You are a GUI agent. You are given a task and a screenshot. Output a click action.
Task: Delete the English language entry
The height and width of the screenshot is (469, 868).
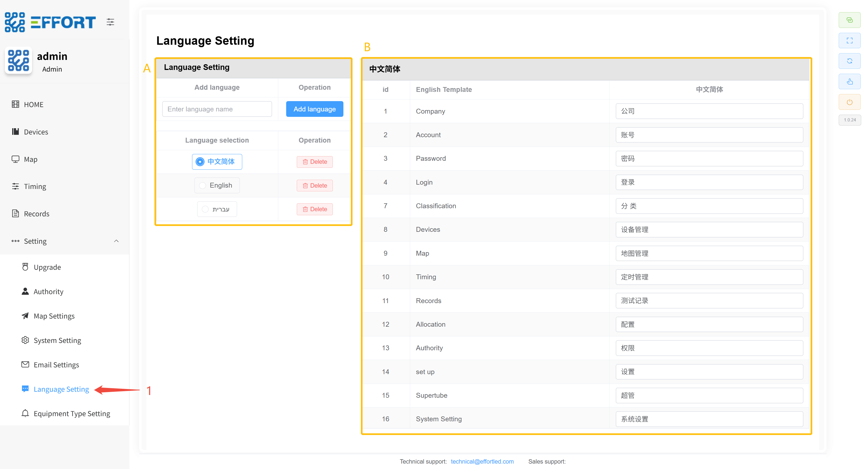pyautogui.click(x=314, y=185)
